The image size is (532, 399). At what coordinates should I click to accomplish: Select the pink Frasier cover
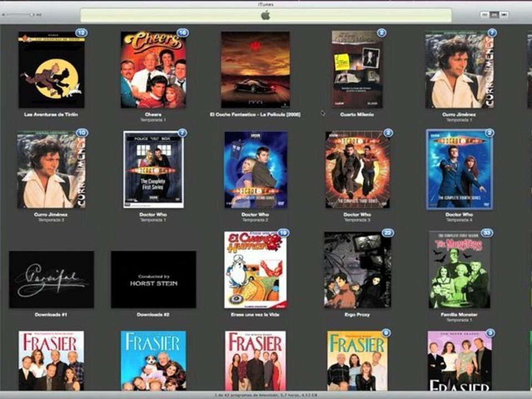[255, 361]
